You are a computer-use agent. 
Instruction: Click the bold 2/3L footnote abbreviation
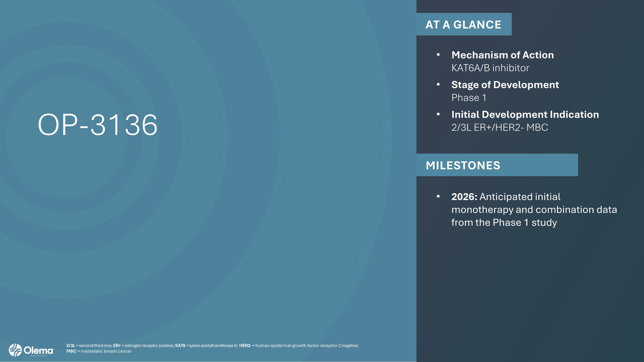[x=70, y=345]
